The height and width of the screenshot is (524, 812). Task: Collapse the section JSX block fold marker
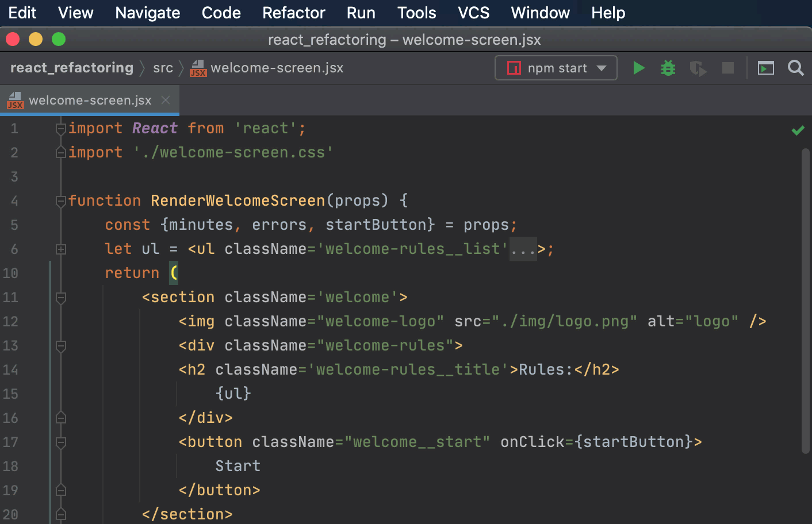coord(60,298)
